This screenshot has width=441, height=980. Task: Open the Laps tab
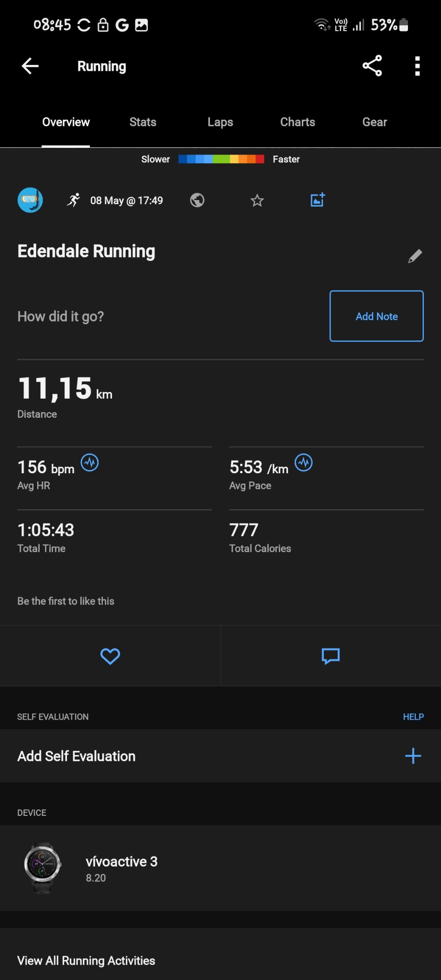click(x=220, y=122)
